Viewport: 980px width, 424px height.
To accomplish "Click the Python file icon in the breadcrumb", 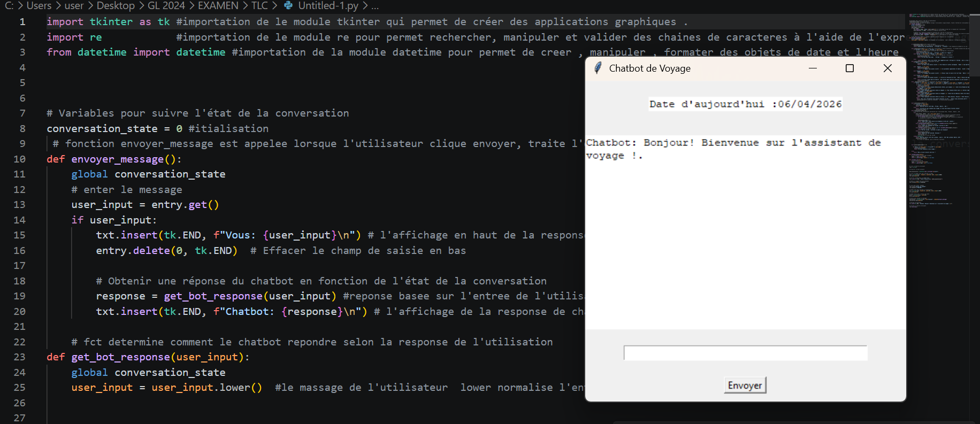I will coord(288,6).
